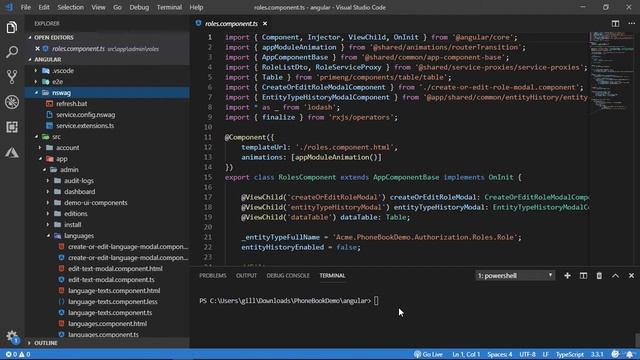Switch to the Output panel tab
This screenshot has height=360, width=640.
click(246, 276)
